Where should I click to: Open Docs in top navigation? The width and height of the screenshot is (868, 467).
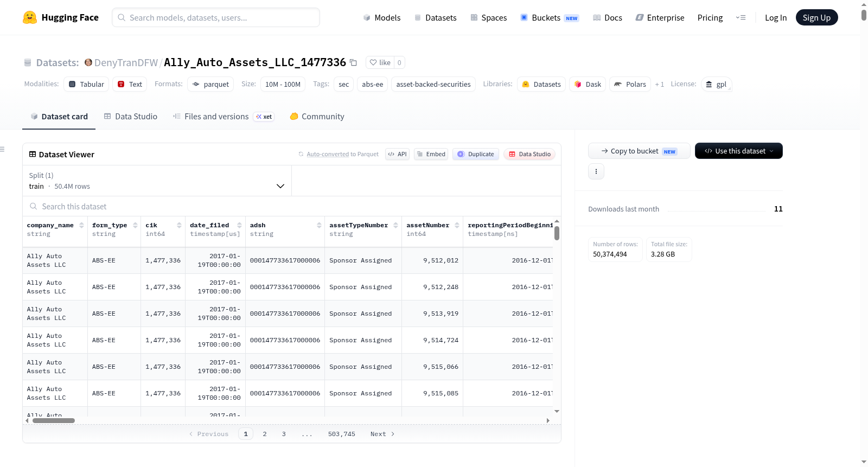click(x=608, y=17)
